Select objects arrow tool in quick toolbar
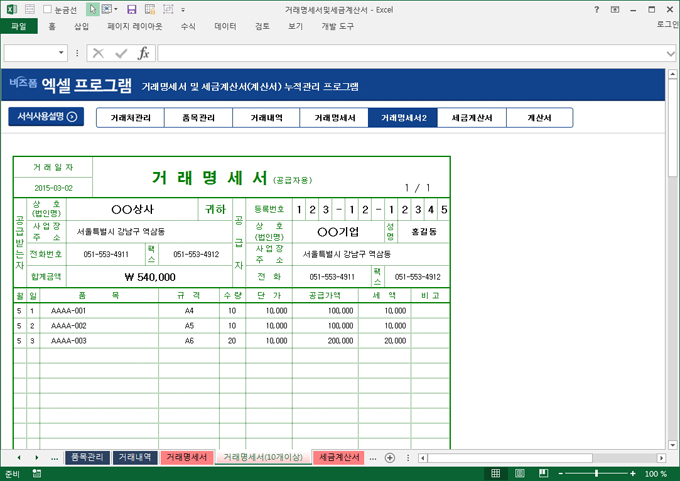Screen dimensions: 680x481 pos(93,9)
